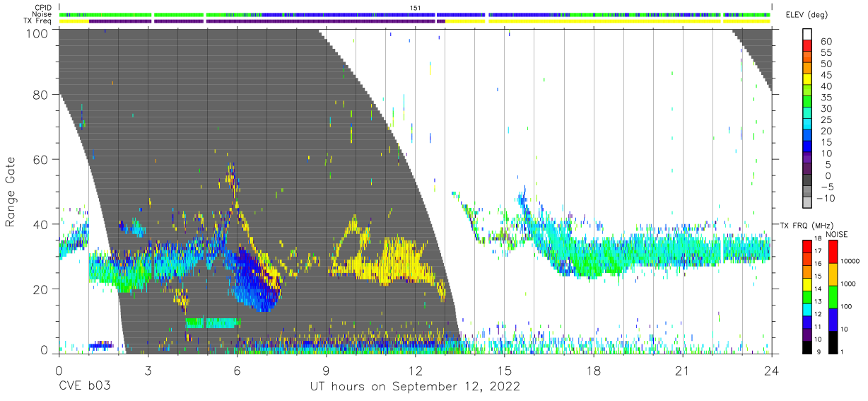Click the '10000' label on NOISE legend
Image resolution: width=868 pixels, height=401 pixels.
point(851,262)
